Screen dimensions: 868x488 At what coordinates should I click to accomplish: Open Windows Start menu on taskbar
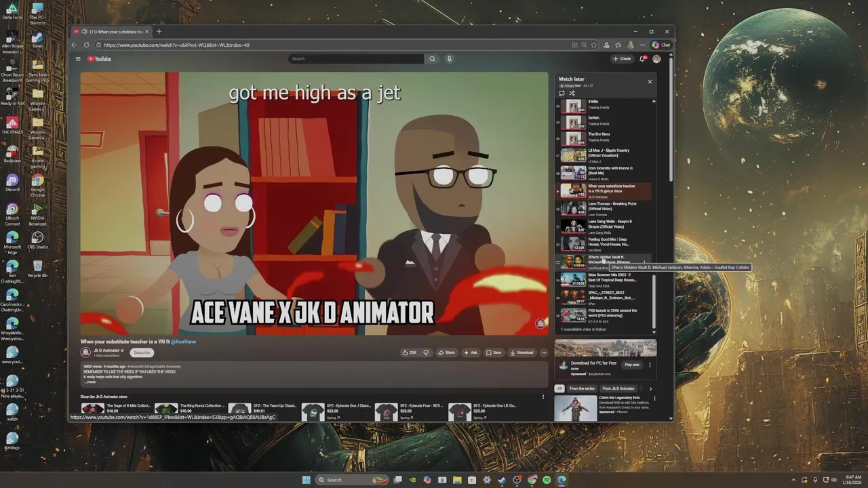(306, 480)
